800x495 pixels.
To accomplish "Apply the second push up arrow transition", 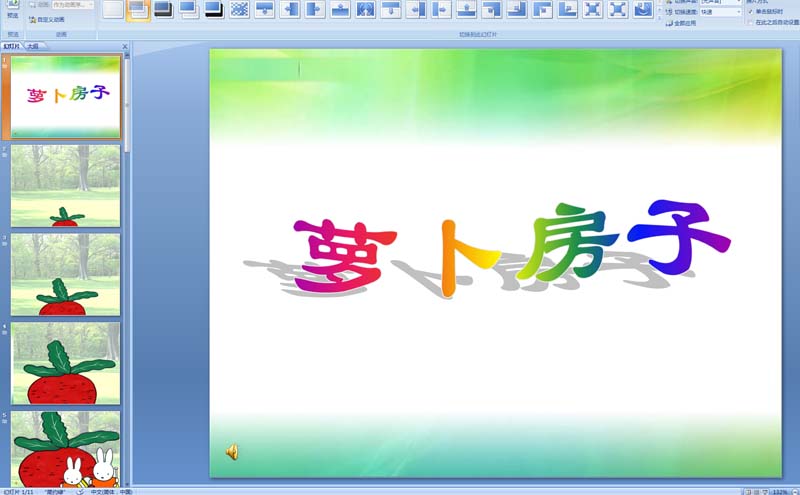I will tap(466, 9).
